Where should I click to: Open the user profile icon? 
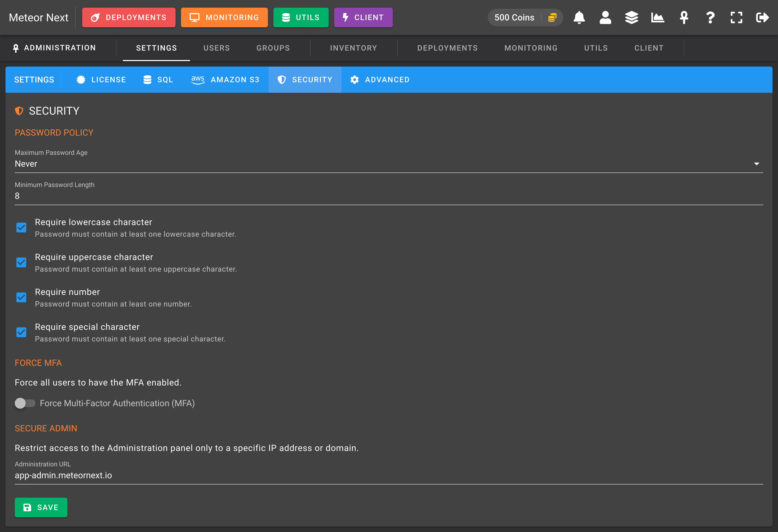tap(605, 17)
